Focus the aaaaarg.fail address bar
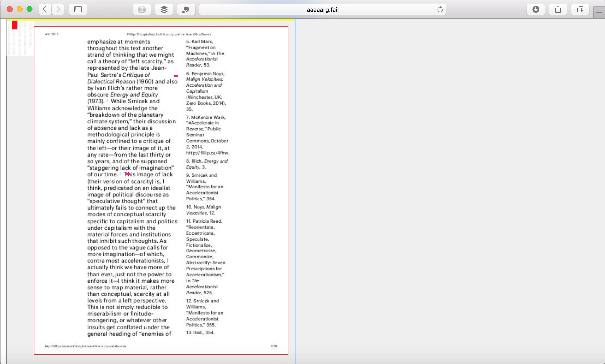605x364 pixels. click(x=322, y=10)
